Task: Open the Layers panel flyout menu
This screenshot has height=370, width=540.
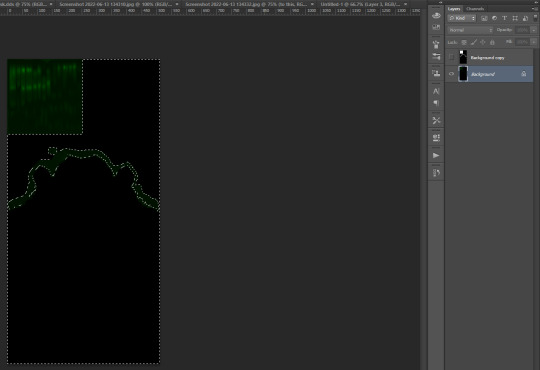Action: tap(536, 9)
